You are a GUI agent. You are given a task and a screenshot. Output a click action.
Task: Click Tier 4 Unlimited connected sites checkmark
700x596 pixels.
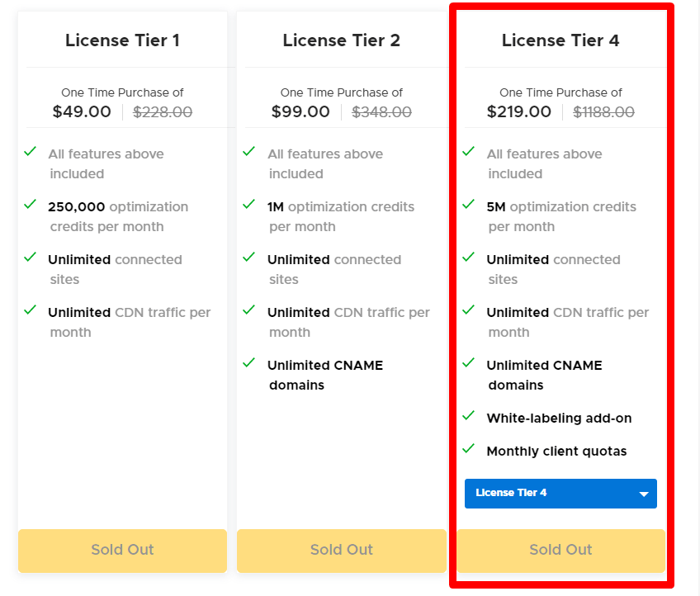coord(469,257)
